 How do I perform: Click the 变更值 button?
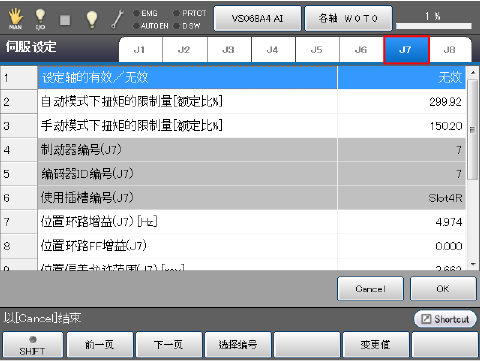(x=376, y=345)
